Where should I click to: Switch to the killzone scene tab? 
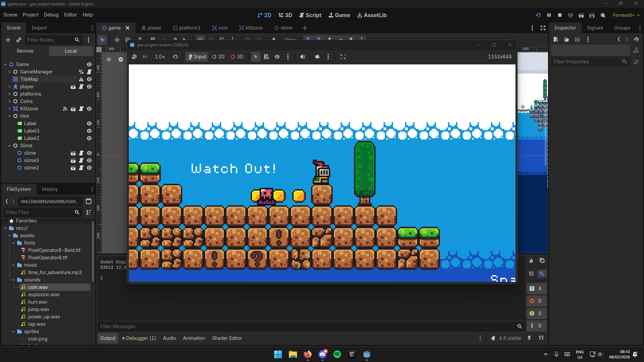(251, 28)
